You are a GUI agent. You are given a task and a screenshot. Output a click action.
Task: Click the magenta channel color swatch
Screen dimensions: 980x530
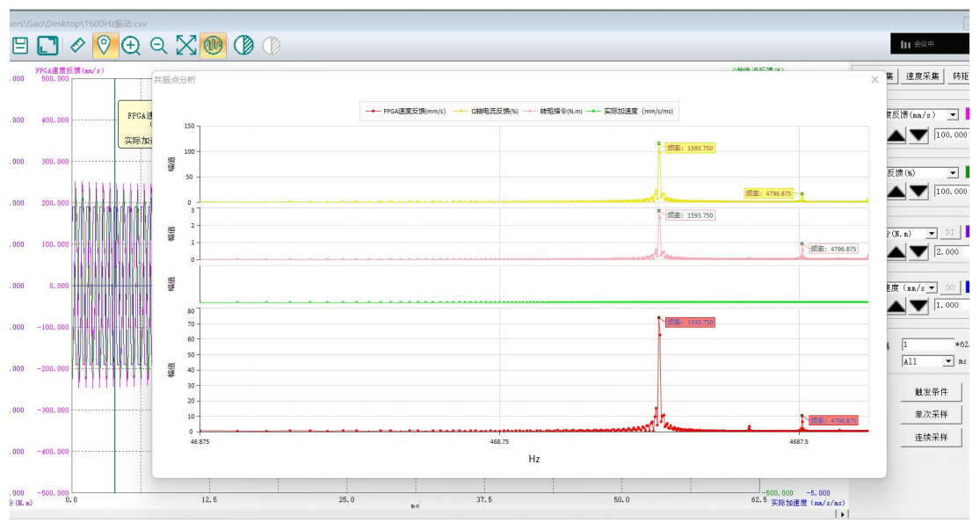click(969, 115)
